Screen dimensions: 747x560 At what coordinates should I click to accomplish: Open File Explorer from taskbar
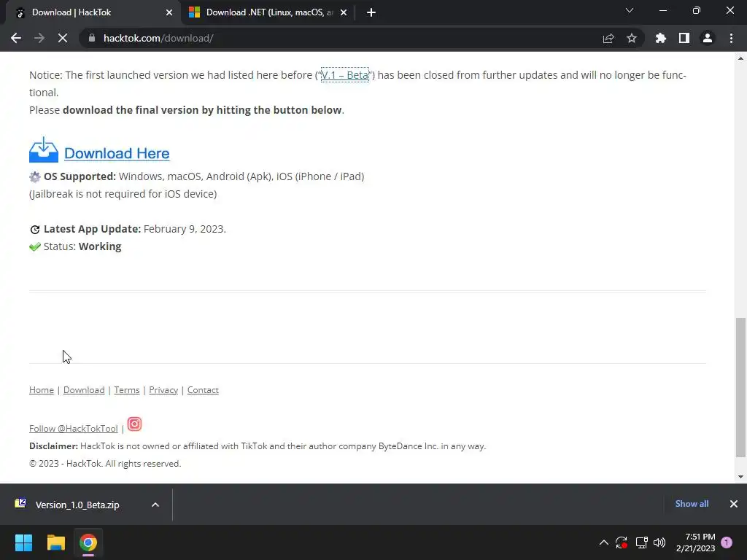click(55, 542)
